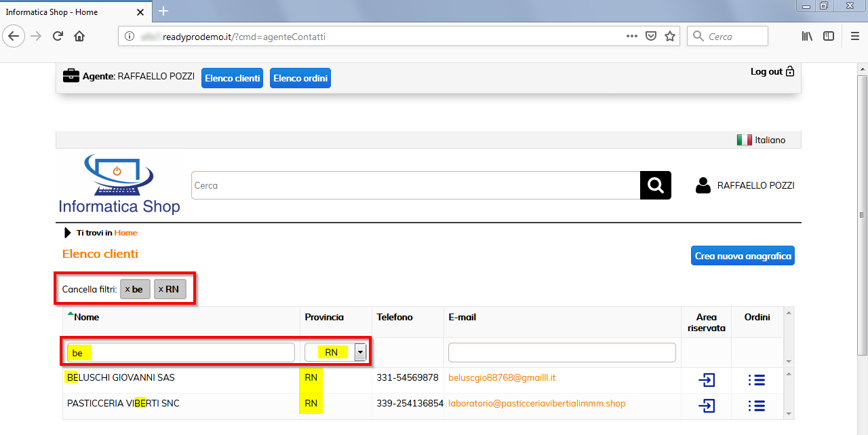Open the Firefox hamburger menu
868x435 pixels.
tap(855, 37)
